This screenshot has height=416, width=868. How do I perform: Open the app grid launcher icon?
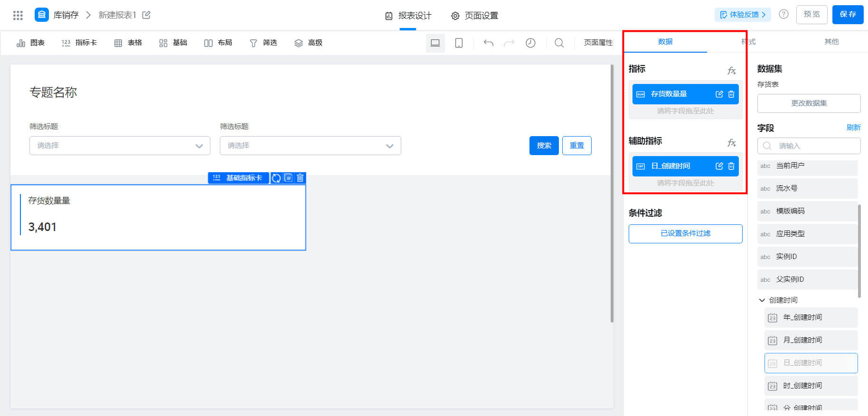click(x=18, y=15)
